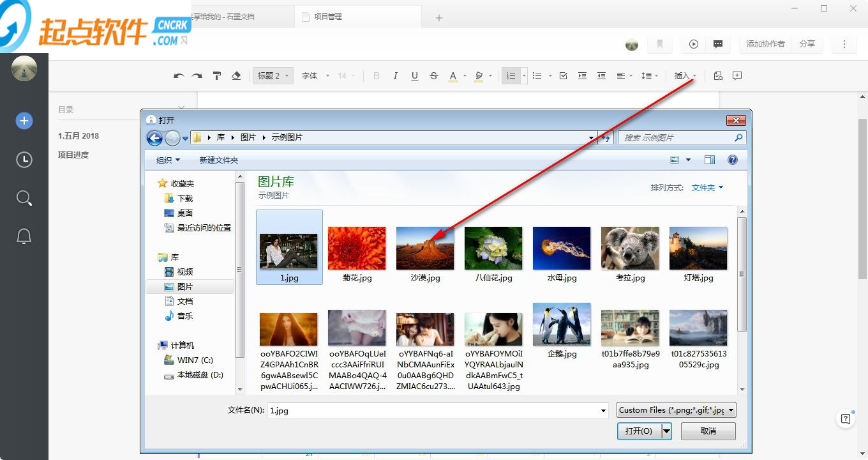Open 下载 in the navigation pane
Image resolution: width=868 pixels, height=460 pixels.
pos(185,198)
